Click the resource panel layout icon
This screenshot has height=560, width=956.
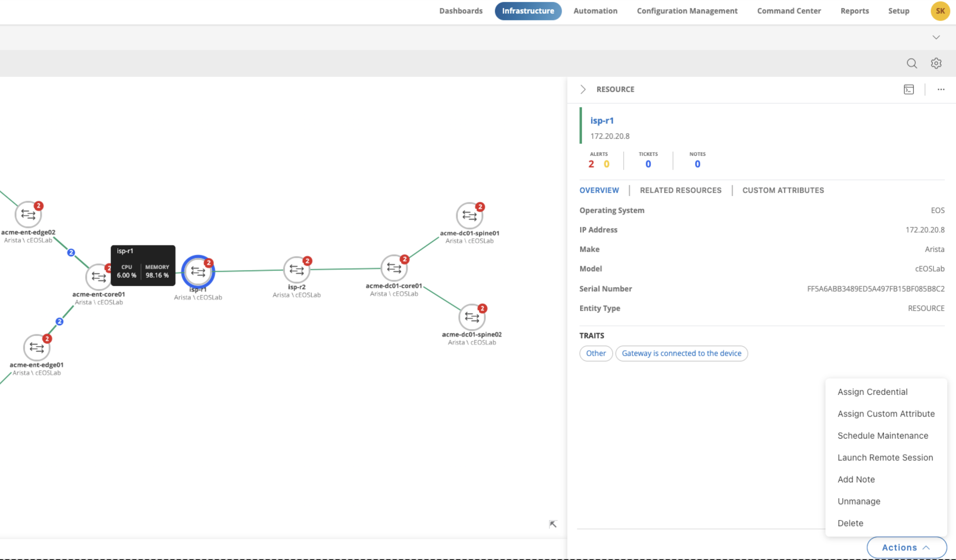(909, 89)
